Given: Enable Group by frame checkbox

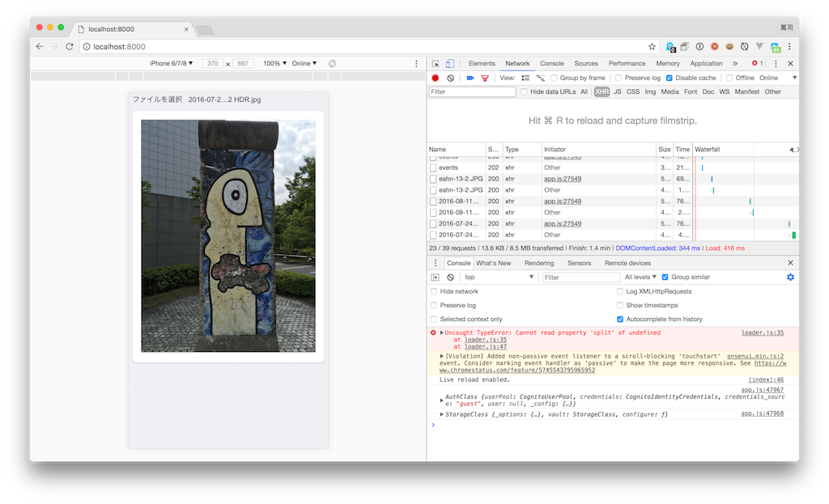Looking at the screenshot, I should 554,78.
